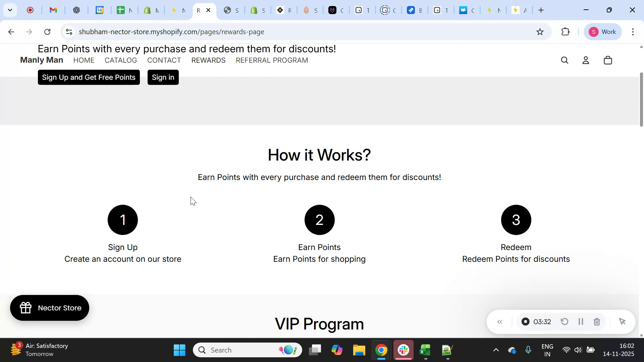Show hidden icons in the system tray

(x=496, y=350)
